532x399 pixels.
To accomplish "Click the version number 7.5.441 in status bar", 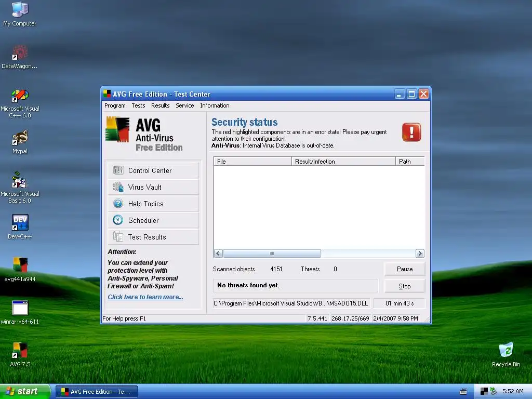I will [x=317, y=318].
